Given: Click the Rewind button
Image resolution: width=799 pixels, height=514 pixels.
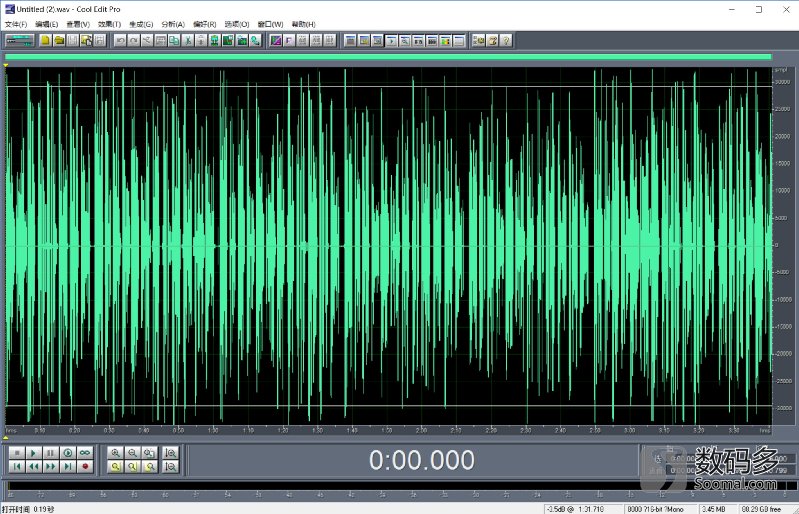Looking at the screenshot, I should tap(33, 466).
